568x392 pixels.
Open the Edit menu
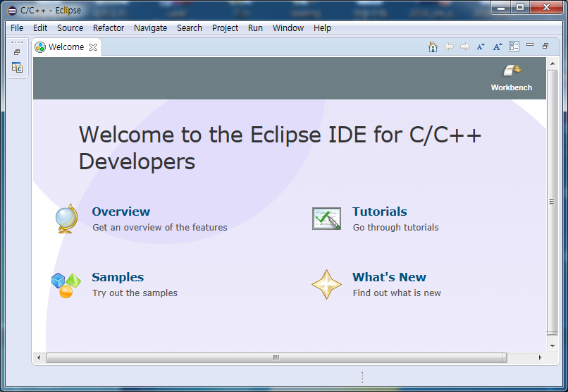40,28
